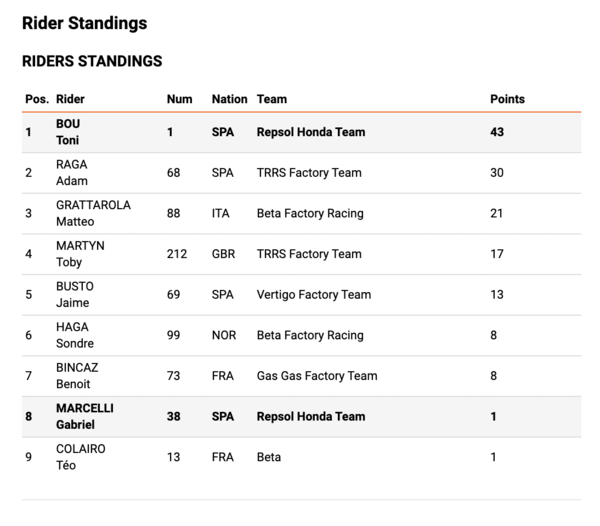Select the RIDERS STANDINGS section title

click(92, 61)
